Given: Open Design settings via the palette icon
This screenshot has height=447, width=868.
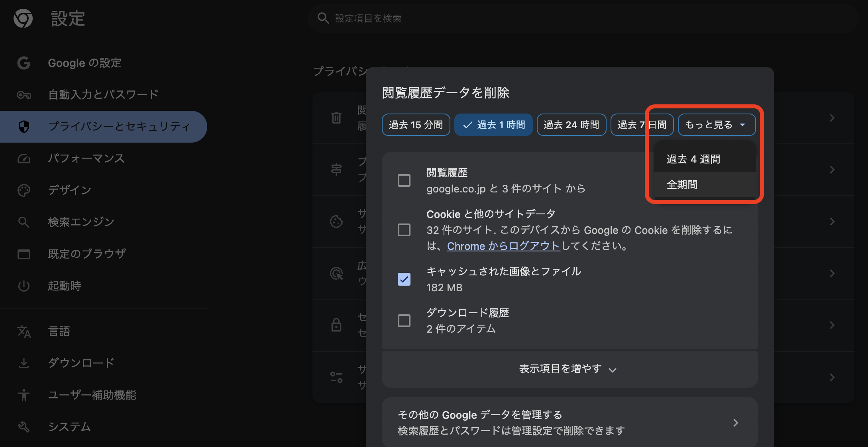Looking at the screenshot, I should (x=24, y=190).
